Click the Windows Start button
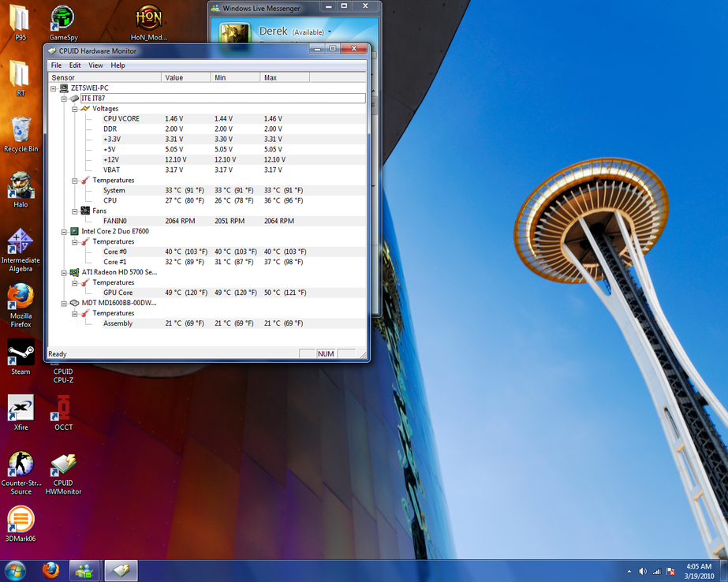The image size is (728, 582). pos(14,570)
